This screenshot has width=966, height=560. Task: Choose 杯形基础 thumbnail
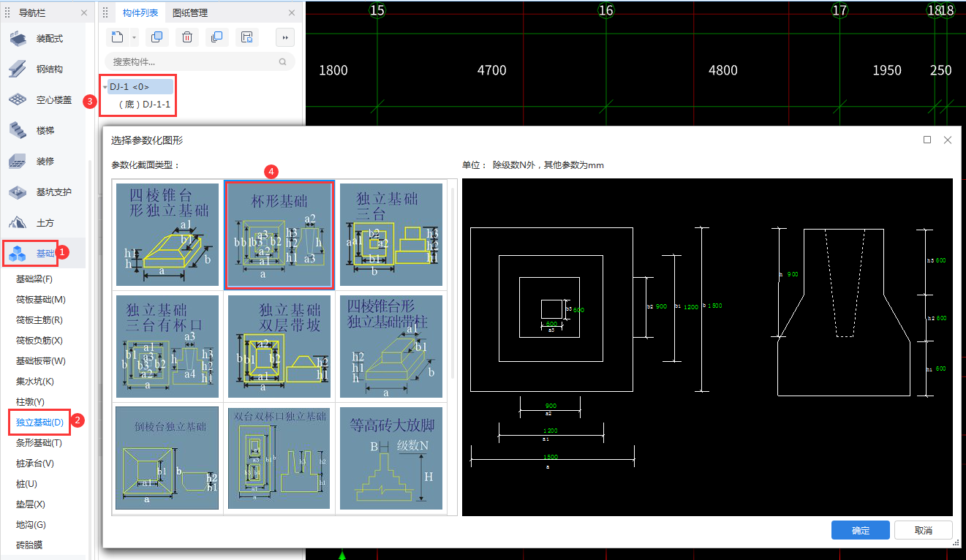[279, 235]
